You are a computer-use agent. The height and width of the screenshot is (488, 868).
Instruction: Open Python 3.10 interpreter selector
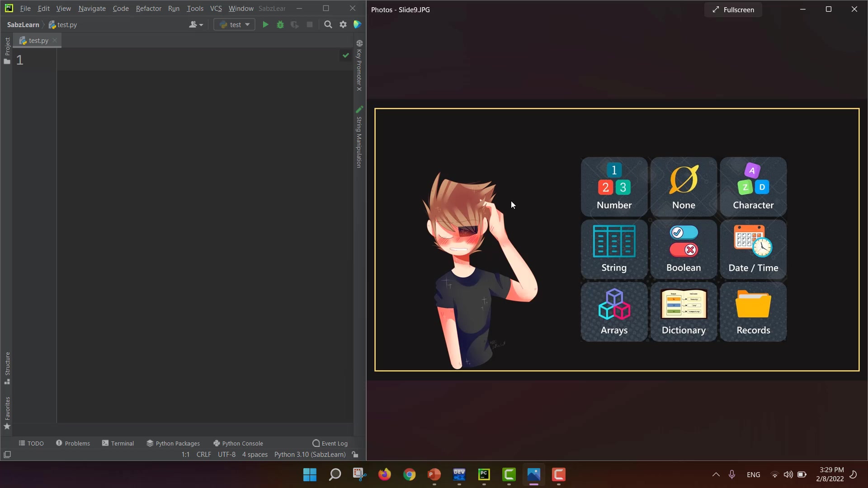point(310,455)
